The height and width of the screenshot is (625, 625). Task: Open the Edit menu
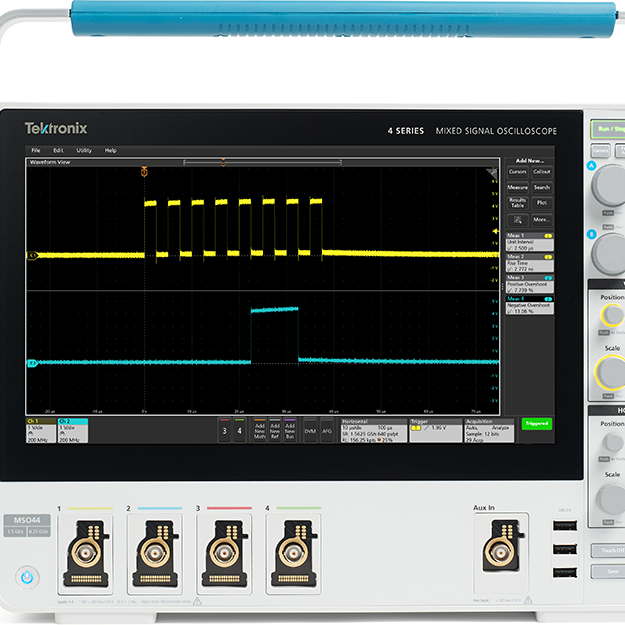[58, 150]
